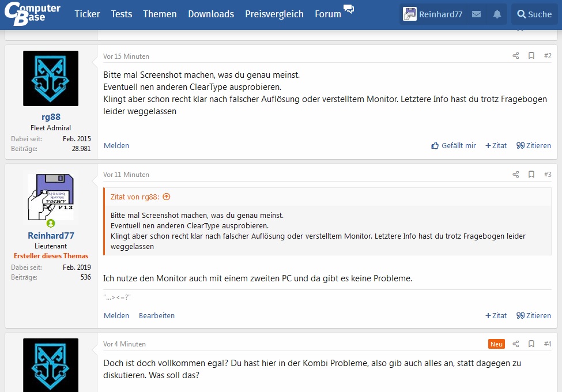Open private messages via the envelope icon
The width and height of the screenshot is (562, 392).
click(x=476, y=14)
